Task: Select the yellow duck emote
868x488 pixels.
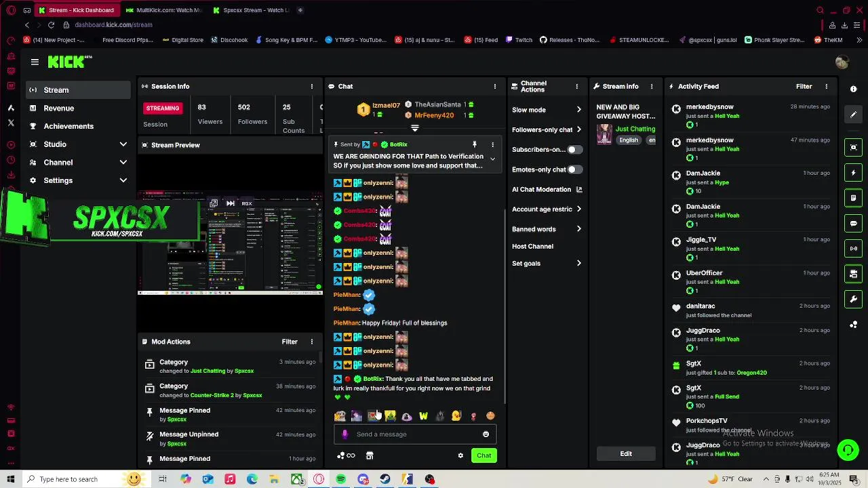Action: coord(456,416)
